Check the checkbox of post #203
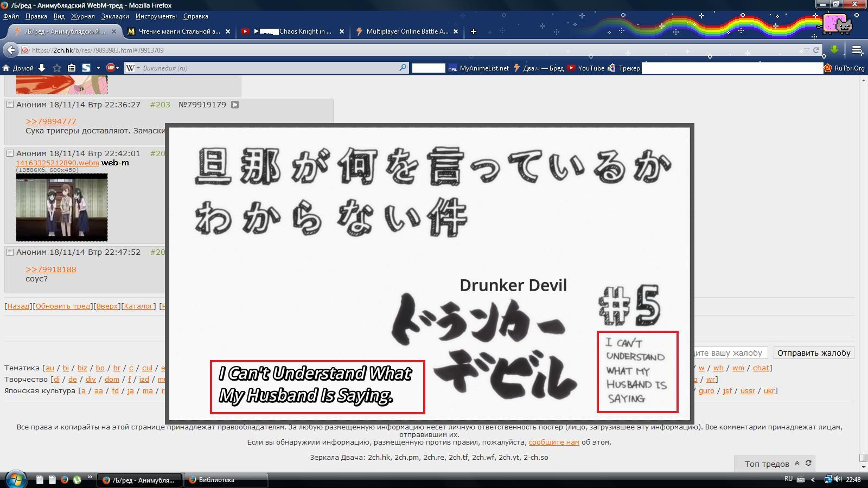868x488 pixels. pos(10,105)
